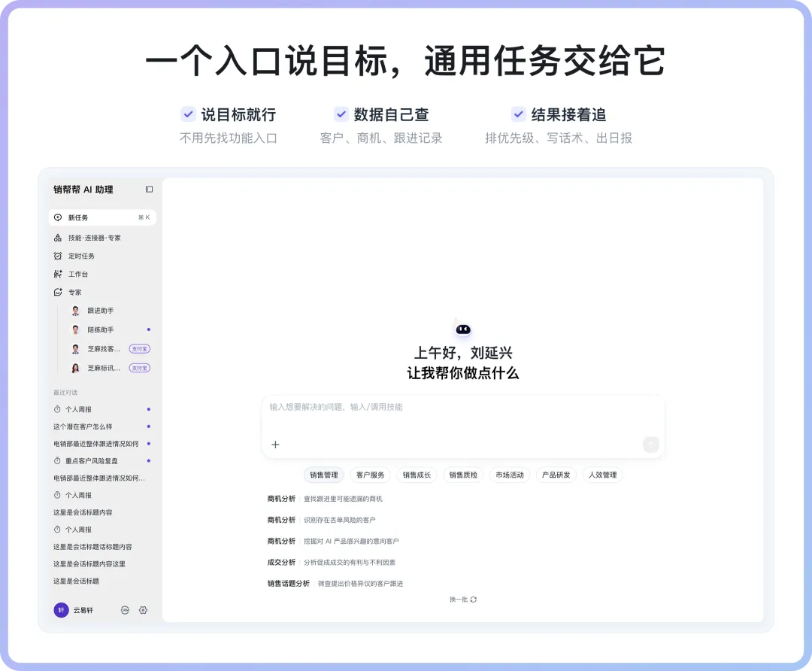Refresh suggestions with 换一批
This screenshot has height=671, width=812.
[x=463, y=600]
